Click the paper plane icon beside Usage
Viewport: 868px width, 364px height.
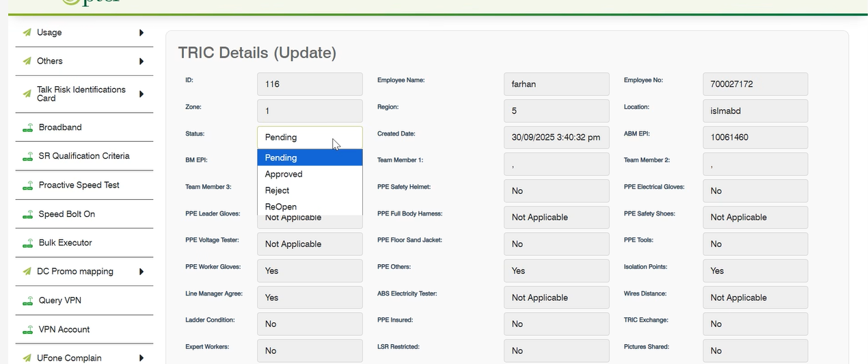(27, 32)
